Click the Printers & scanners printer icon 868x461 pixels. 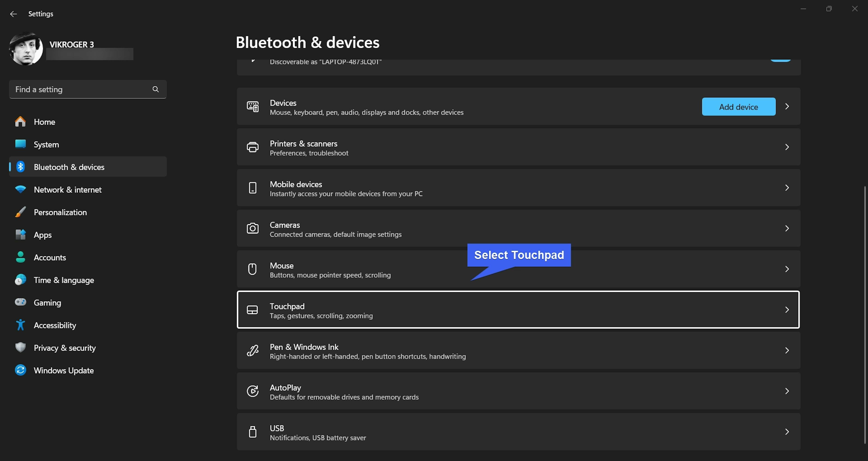coord(252,147)
